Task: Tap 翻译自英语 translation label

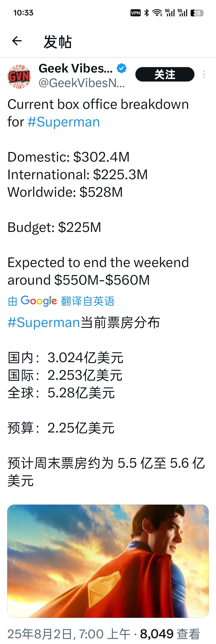Action: 88,301
